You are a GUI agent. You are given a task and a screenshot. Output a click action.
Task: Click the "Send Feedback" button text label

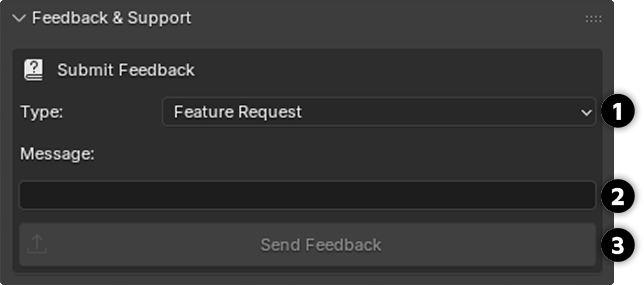[321, 245]
